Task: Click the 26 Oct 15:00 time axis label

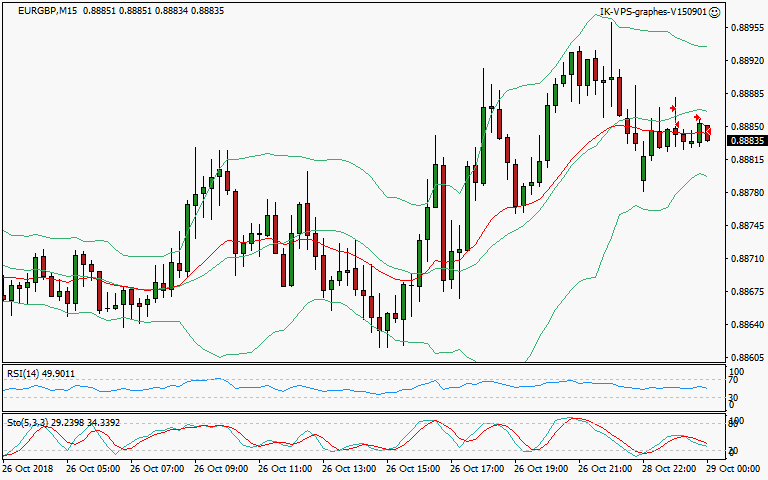Action: pos(413,469)
